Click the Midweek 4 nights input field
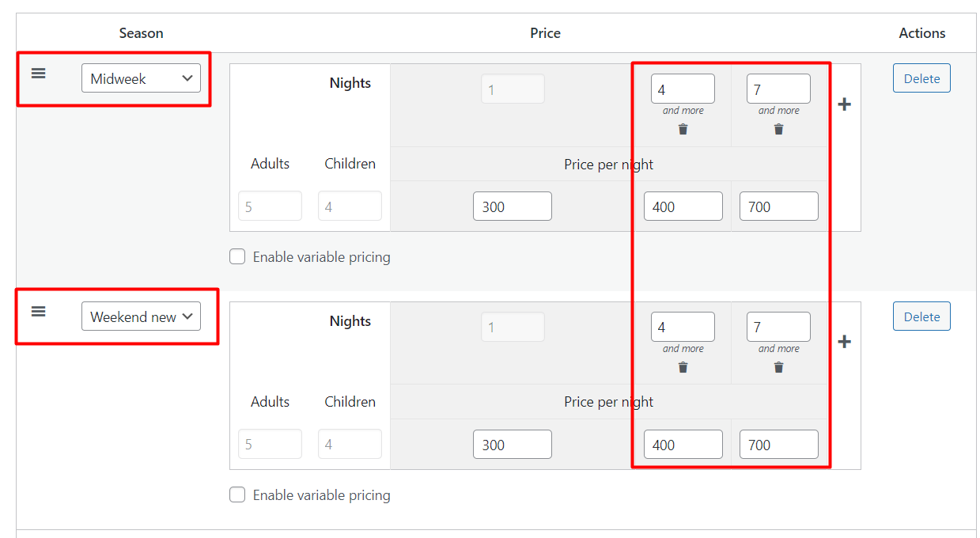 pos(683,89)
